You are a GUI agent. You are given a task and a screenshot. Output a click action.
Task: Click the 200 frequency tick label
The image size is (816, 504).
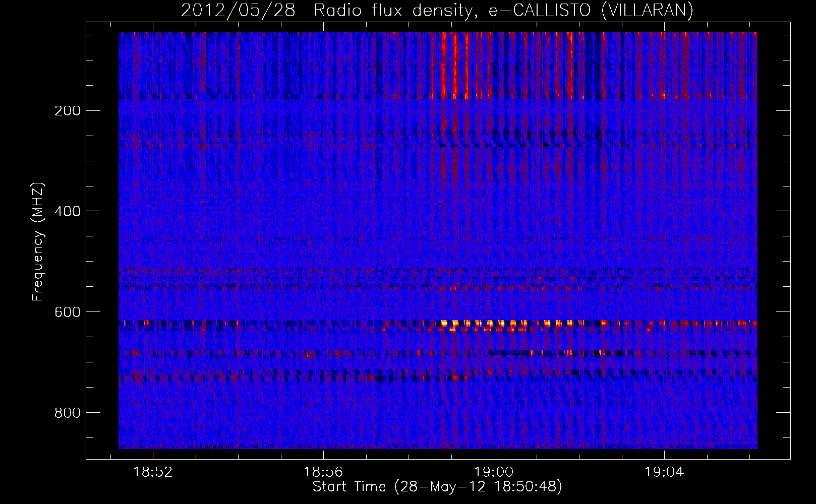point(67,111)
